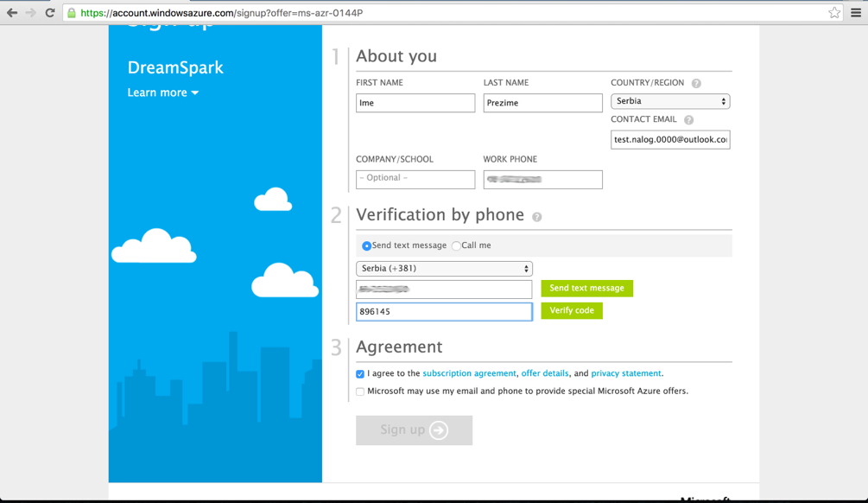The image size is (868, 503).
Task: Click the Verify code button
Action: [x=572, y=310]
